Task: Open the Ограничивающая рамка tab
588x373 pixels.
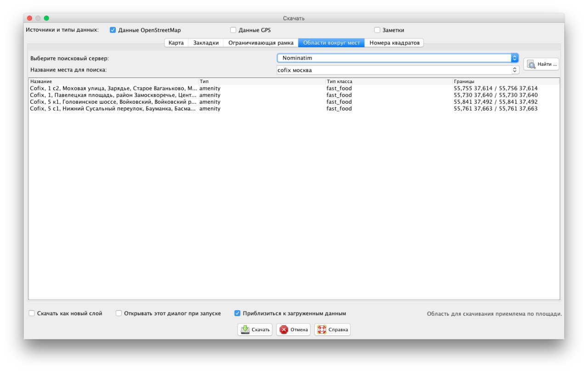Action: [261, 43]
